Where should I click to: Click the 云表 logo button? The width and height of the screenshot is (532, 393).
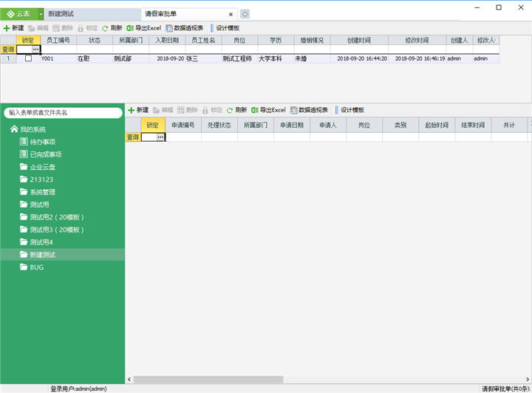point(18,14)
